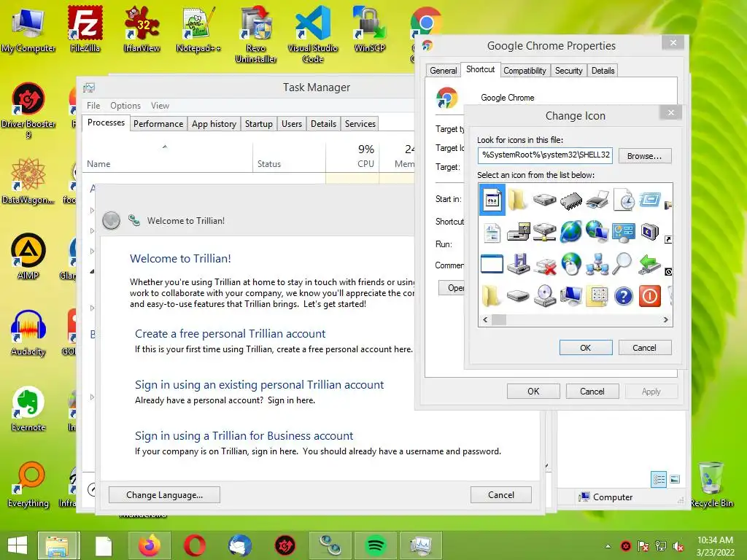
Task: Open Spotify from the taskbar
Action: [376, 545]
